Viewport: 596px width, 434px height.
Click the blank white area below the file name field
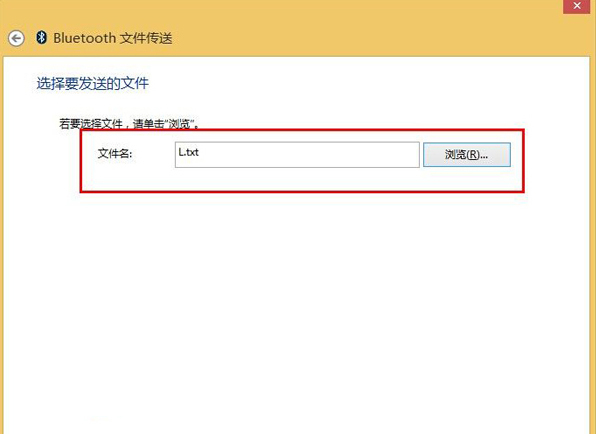(x=296, y=304)
